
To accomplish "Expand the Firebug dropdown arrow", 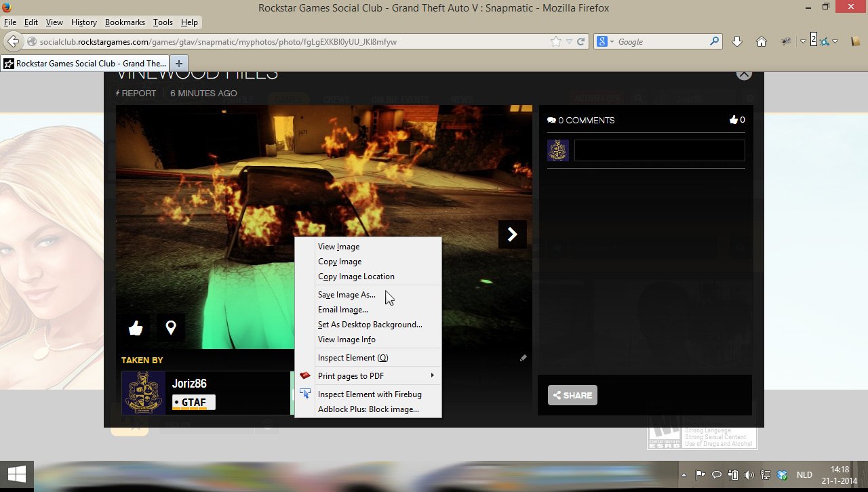I will point(803,41).
